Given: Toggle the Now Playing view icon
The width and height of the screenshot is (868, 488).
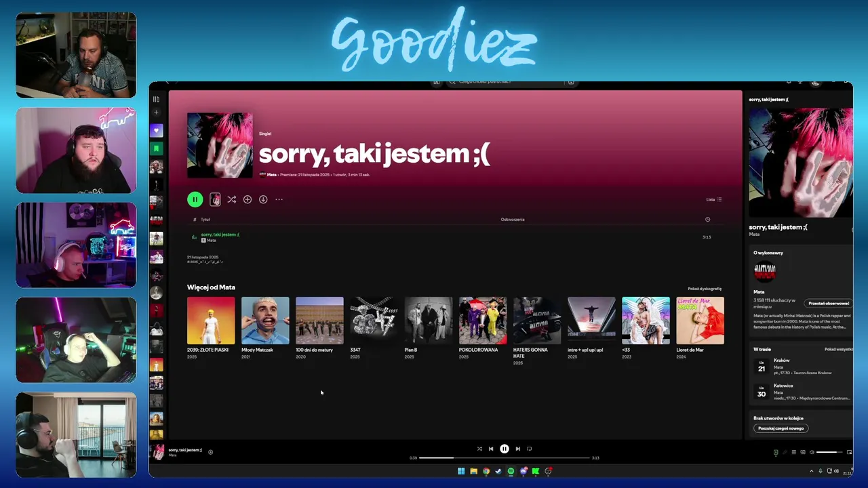Looking at the screenshot, I should tap(776, 452).
